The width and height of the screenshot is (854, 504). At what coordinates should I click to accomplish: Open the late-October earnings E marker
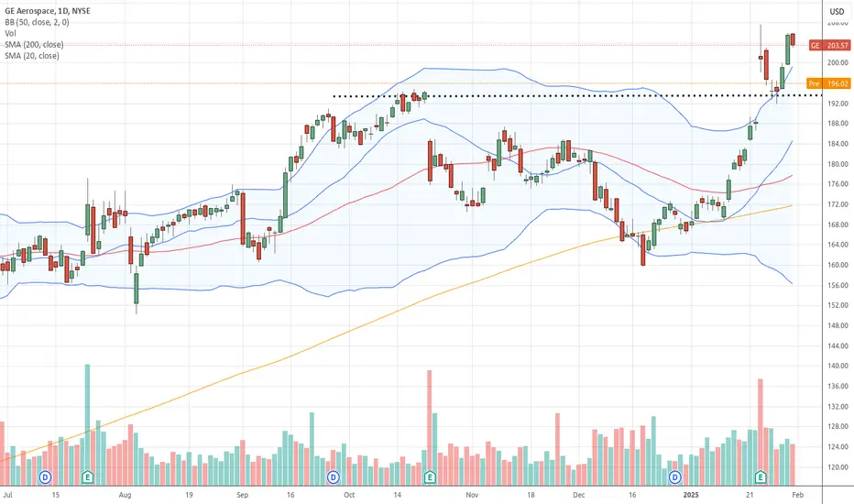tap(430, 477)
